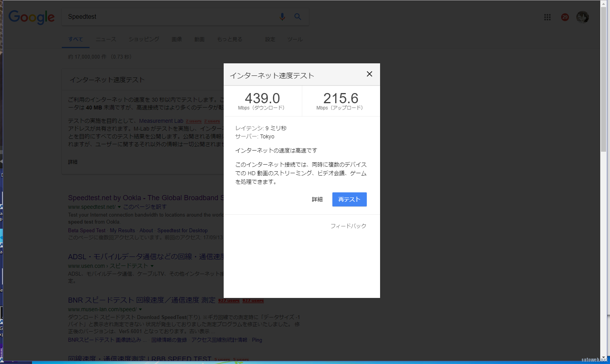This screenshot has height=364, width=610.
Task: Open the ADSL・モバイルデータ通信 result title
Action: [146, 257]
